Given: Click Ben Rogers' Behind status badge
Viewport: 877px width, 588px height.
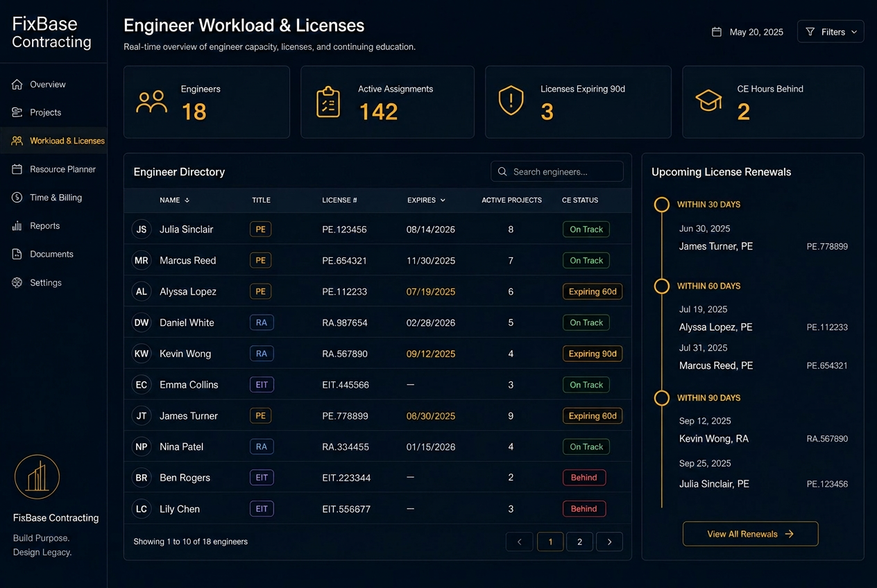Looking at the screenshot, I should point(584,478).
